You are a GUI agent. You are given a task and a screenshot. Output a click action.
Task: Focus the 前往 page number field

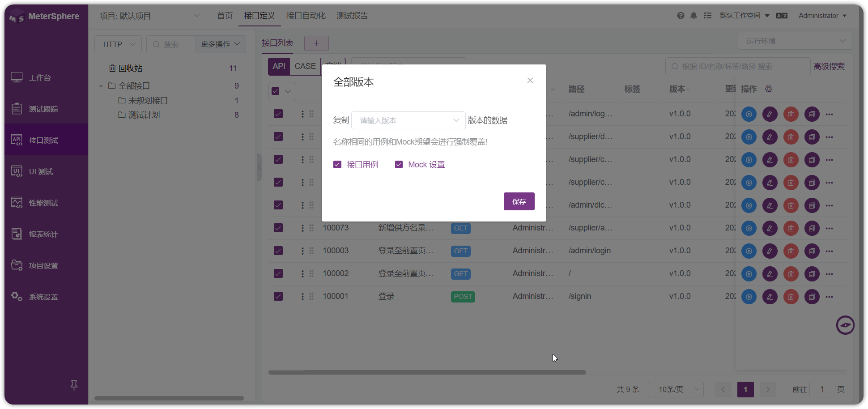coord(822,389)
